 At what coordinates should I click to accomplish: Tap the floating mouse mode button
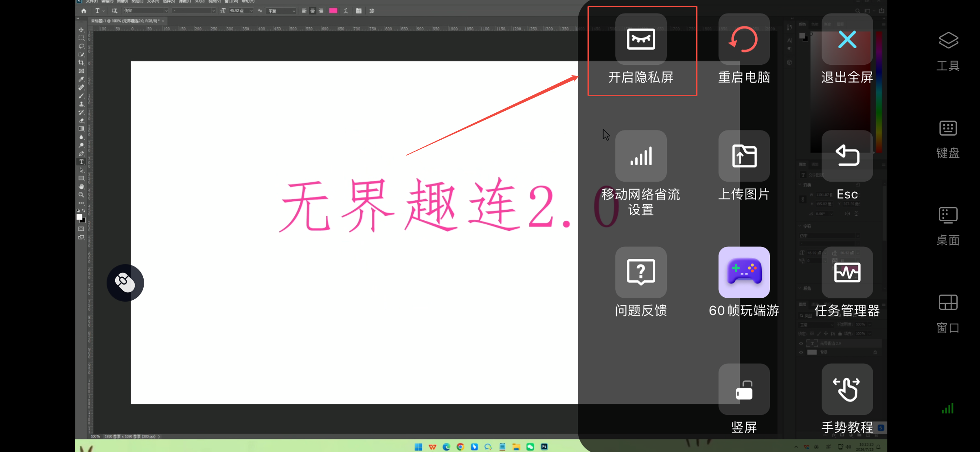(x=125, y=283)
